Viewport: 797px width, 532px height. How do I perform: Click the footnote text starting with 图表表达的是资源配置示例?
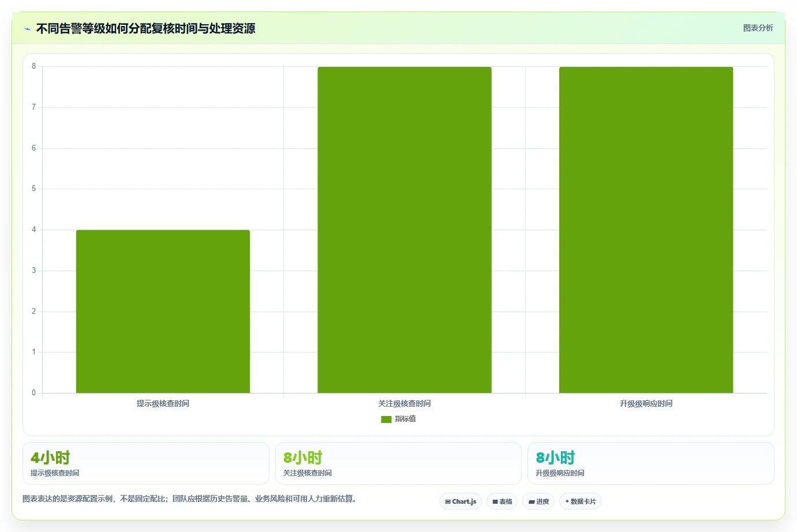tap(191, 499)
